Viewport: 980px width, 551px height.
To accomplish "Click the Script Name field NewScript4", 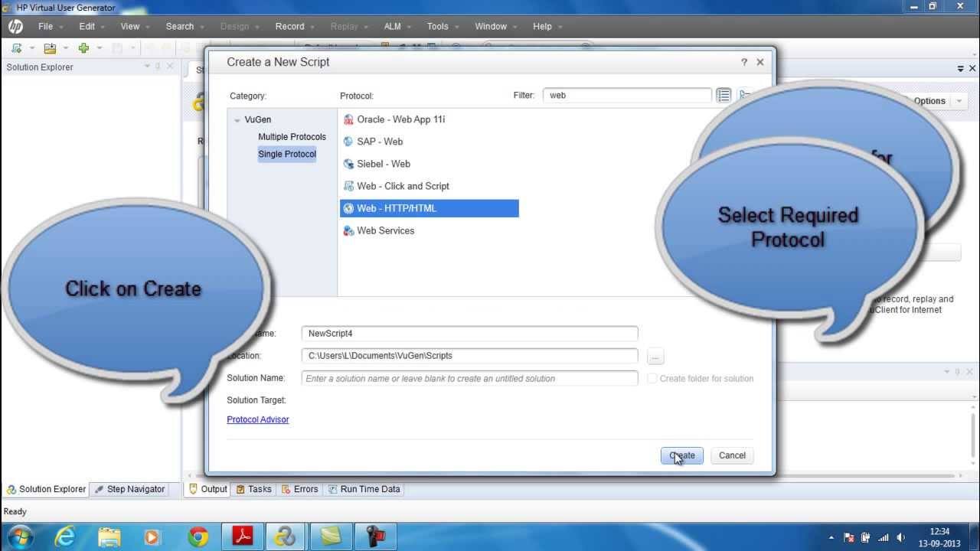I will [469, 334].
